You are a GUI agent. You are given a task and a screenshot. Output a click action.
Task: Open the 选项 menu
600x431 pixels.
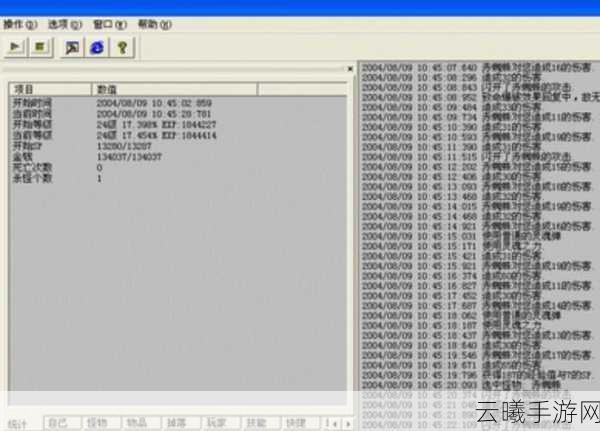tap(65, 24)
